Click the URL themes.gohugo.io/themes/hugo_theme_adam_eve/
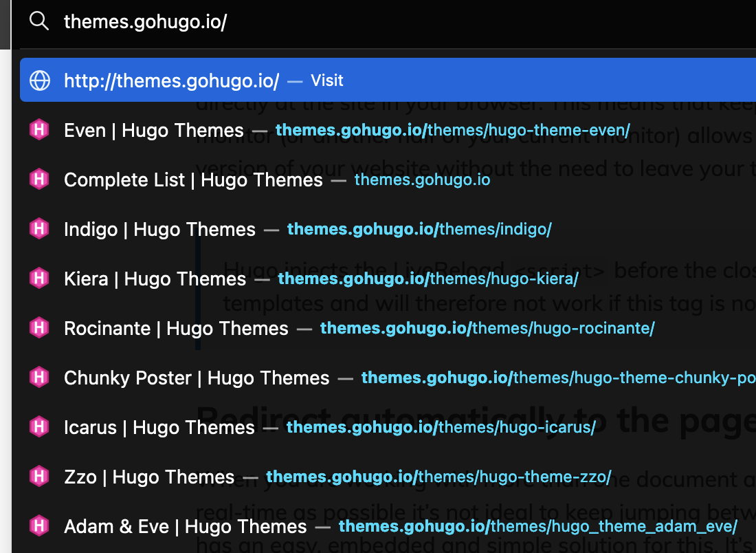Image resolution: width=756 pixels, height=553 pixels. (538, 526)
